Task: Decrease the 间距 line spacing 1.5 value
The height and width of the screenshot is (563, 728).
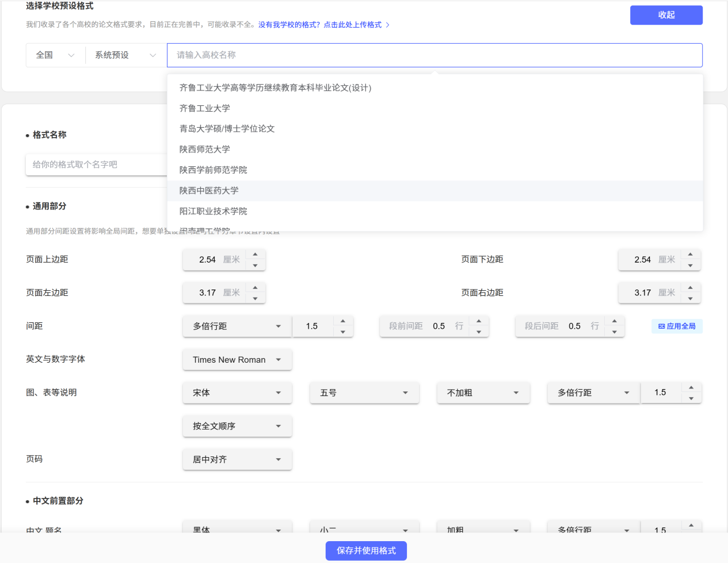Action: pos(343,332)
